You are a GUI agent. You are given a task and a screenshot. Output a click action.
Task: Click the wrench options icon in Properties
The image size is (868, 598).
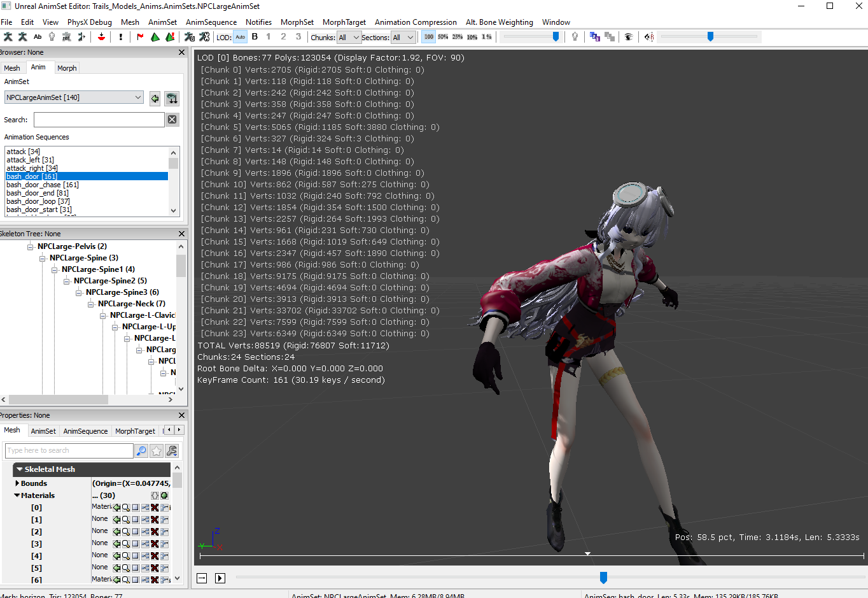click(172, 451)
